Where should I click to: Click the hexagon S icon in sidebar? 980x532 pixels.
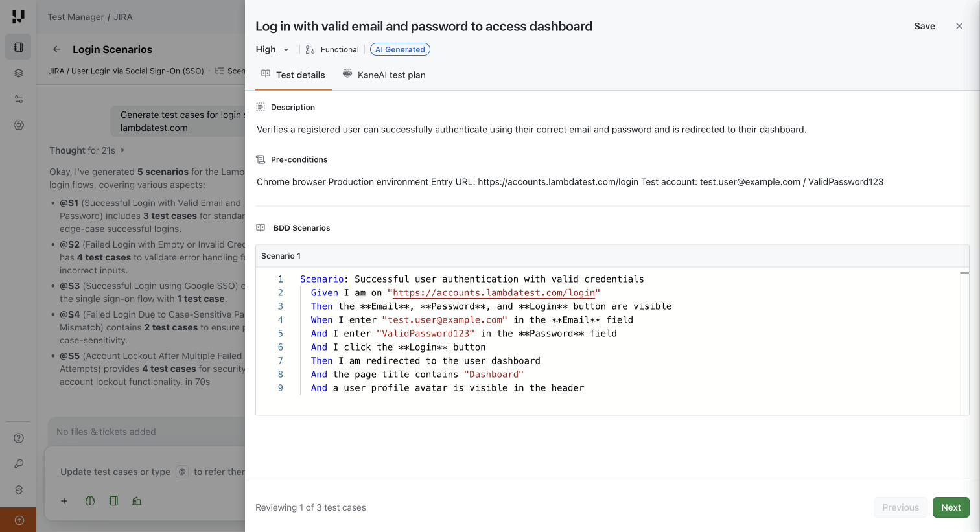19,490
